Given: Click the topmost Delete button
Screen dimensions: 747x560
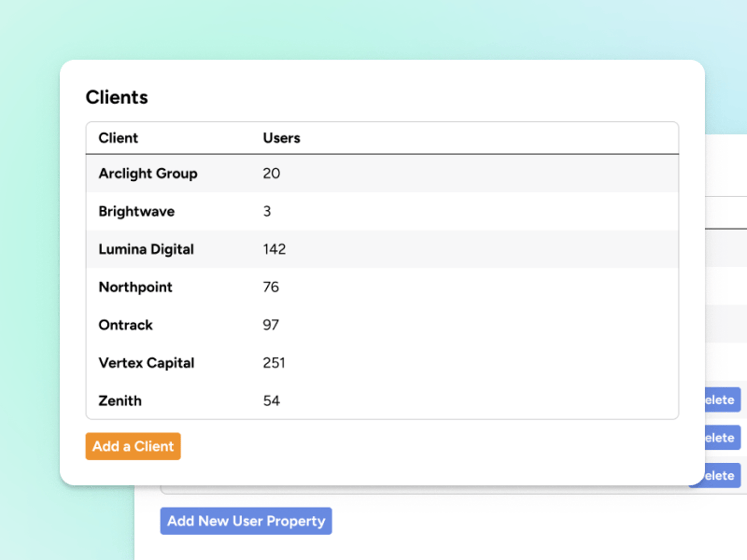Looking at the screenshot, I should 722,400.
